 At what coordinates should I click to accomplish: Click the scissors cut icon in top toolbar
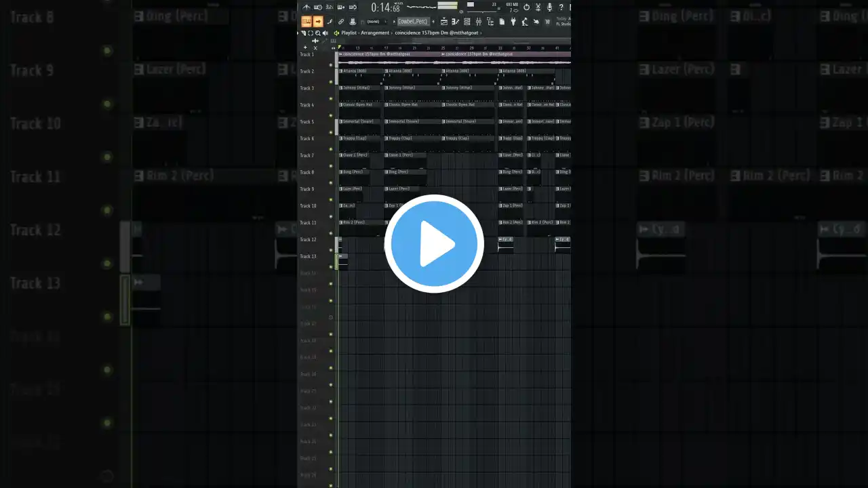[x=538, y=7]
